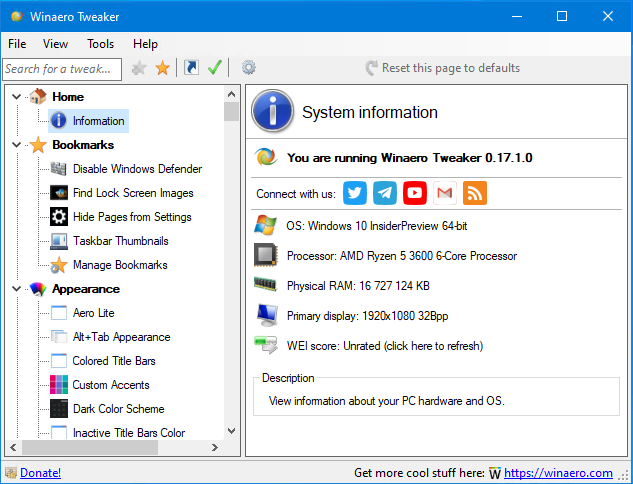Collapse the Bookmarks tree node
This screenshot has height=484, width=633.
coord(17,145)
